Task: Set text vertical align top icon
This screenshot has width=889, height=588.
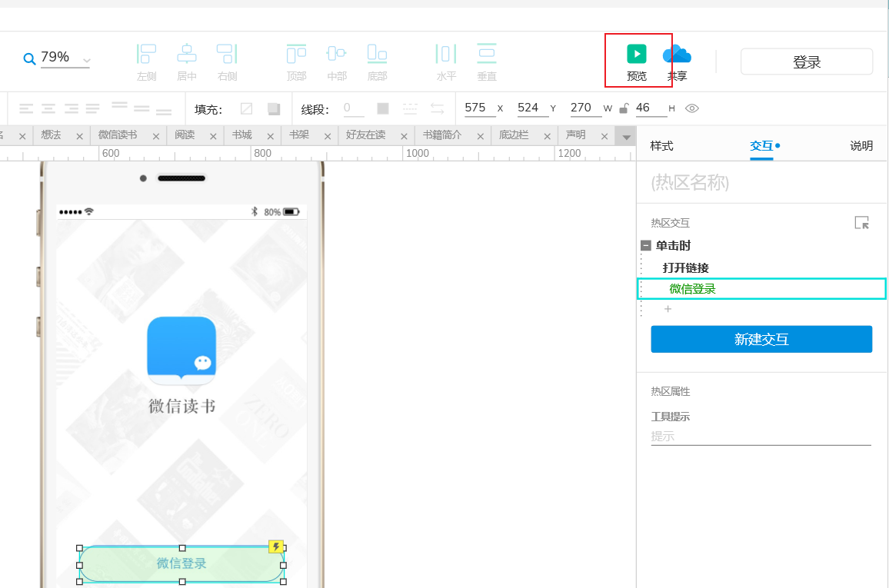Action: click(120, 105)
